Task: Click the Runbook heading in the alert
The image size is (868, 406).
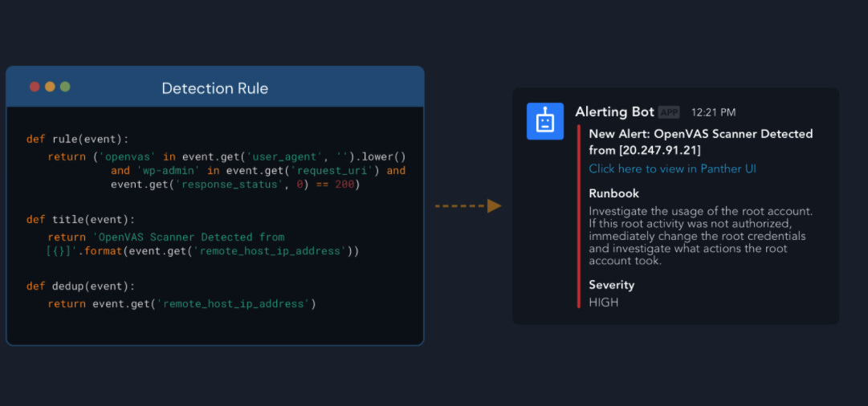Action: (613, 193)
